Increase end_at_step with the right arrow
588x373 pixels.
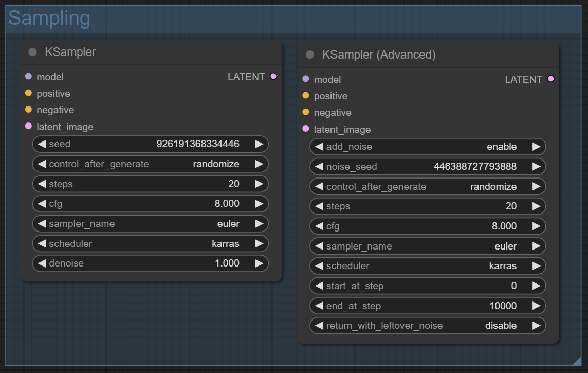(x=536, y=306)
